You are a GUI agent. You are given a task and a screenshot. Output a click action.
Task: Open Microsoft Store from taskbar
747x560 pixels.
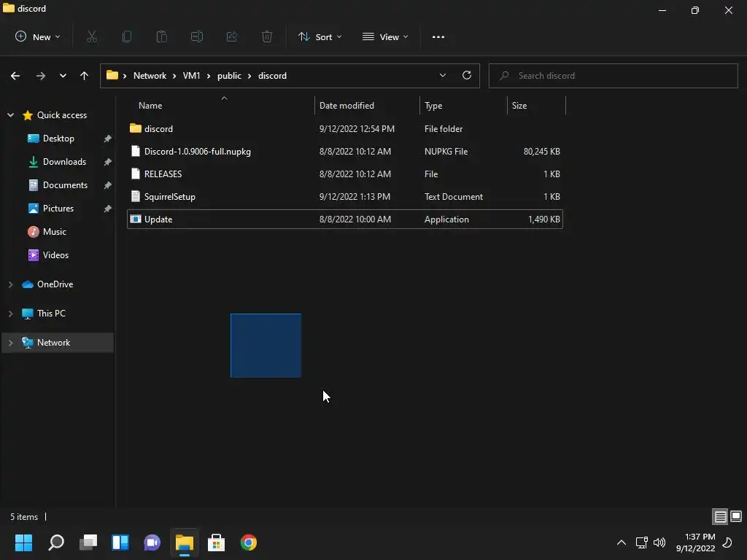[216, 542]
